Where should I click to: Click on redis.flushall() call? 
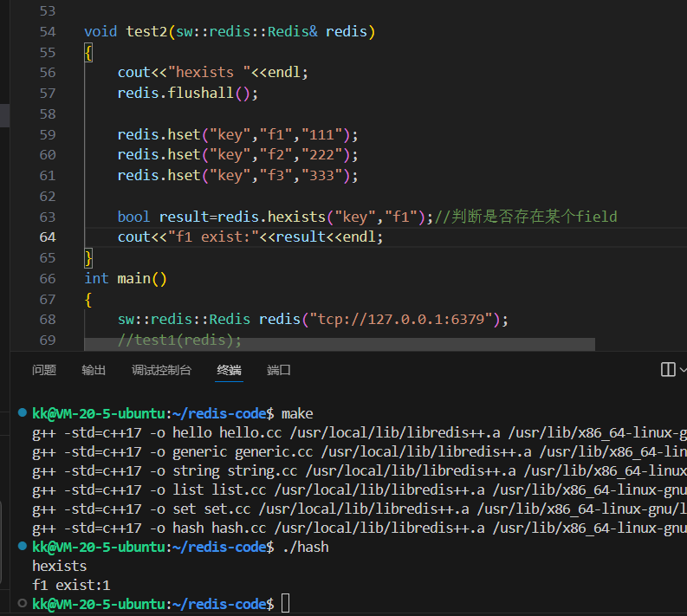pyautogui.click(x=188, y=93)
